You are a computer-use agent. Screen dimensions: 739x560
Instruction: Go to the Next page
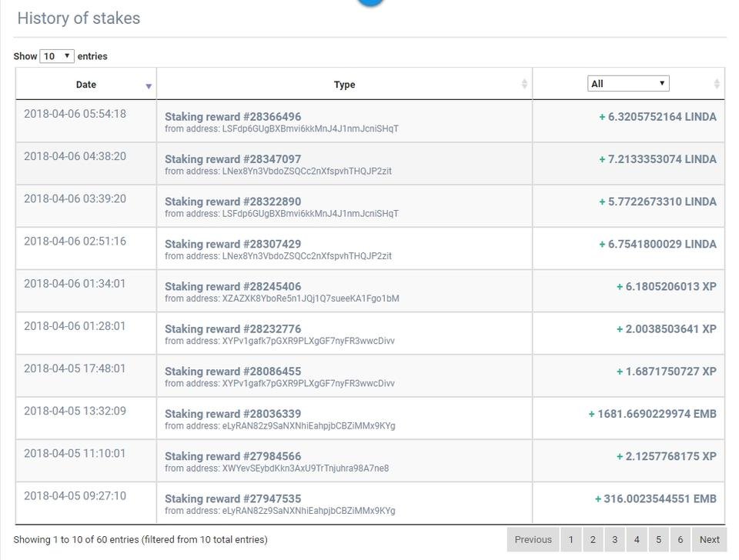point(709,540)
